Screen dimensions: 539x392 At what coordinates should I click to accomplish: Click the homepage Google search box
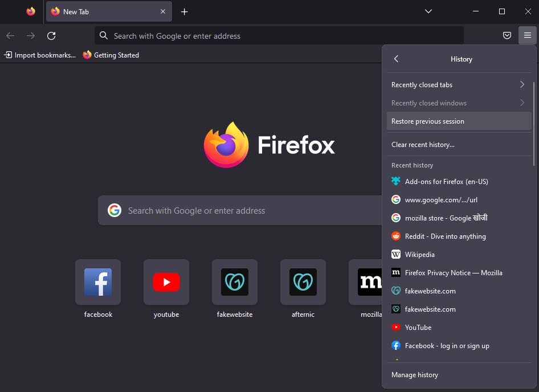[240, 210]
